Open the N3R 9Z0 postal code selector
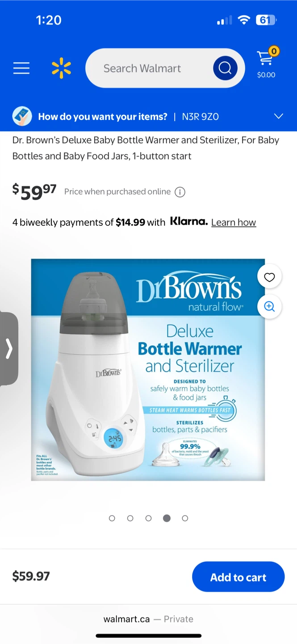The width and height of the screenshot is (297, 644). tap(201, 117)
